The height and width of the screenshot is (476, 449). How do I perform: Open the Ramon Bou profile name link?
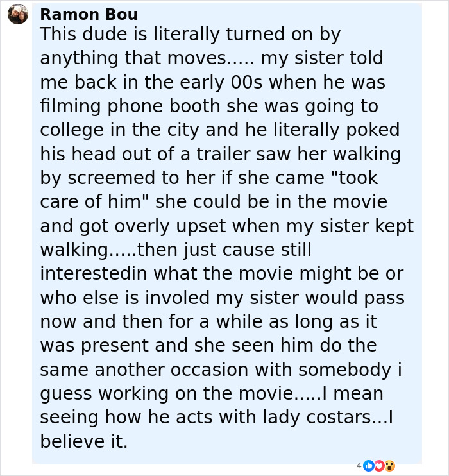pos(89,14)
